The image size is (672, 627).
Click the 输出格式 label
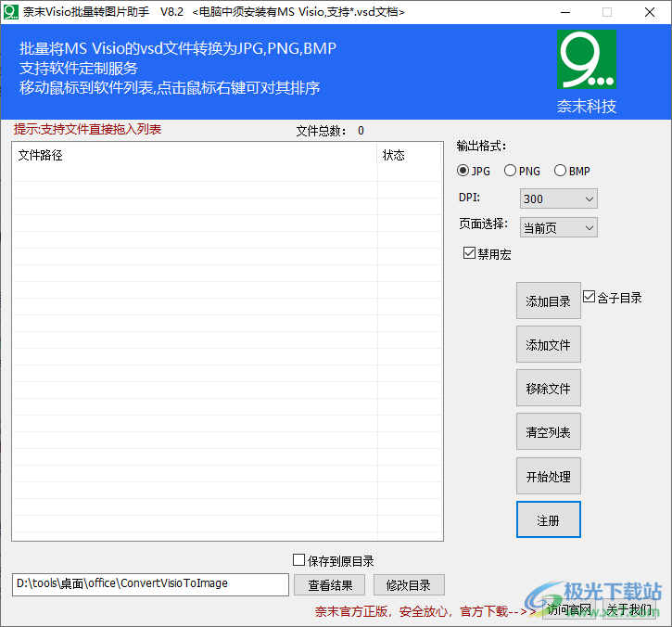click(481, 146)
